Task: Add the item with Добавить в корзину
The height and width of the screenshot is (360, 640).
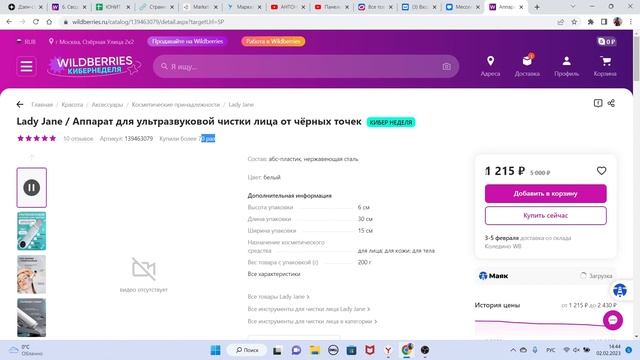Action: pyautogui.click(x=545, y=193)
